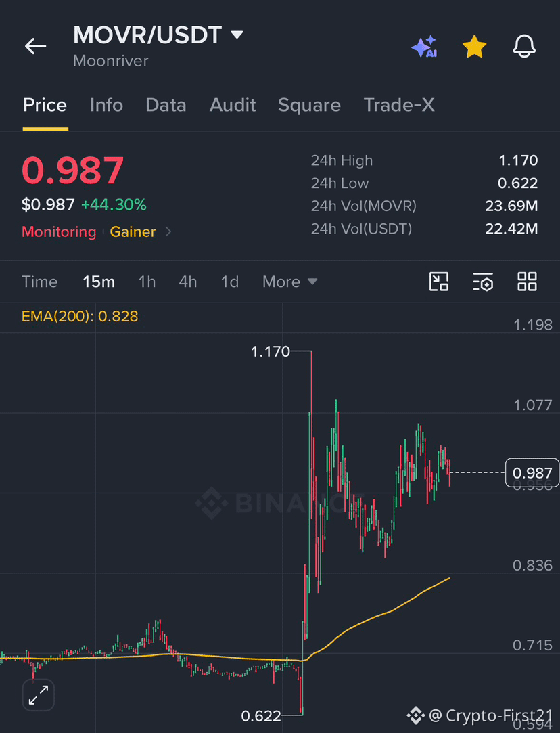The width and height of the screenshot is (560, 733).
Task: Select the 15m interval
Action: [99, 282]
